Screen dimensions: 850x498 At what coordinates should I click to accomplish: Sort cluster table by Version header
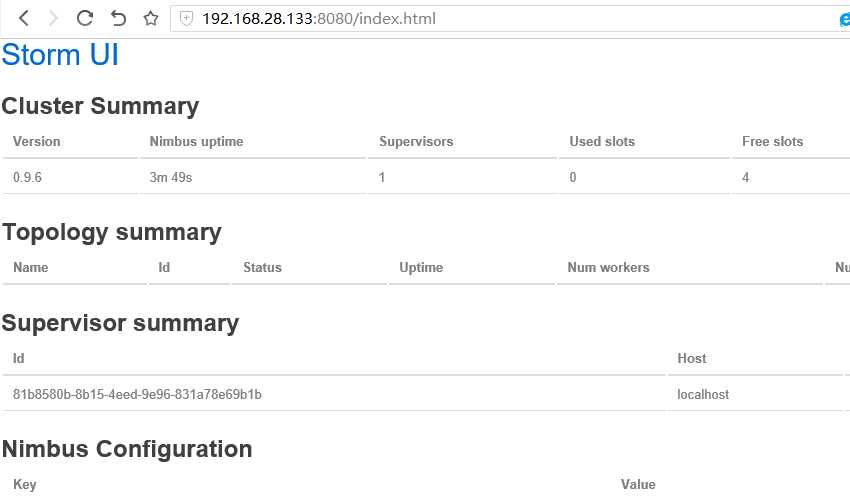click(37, 142)
